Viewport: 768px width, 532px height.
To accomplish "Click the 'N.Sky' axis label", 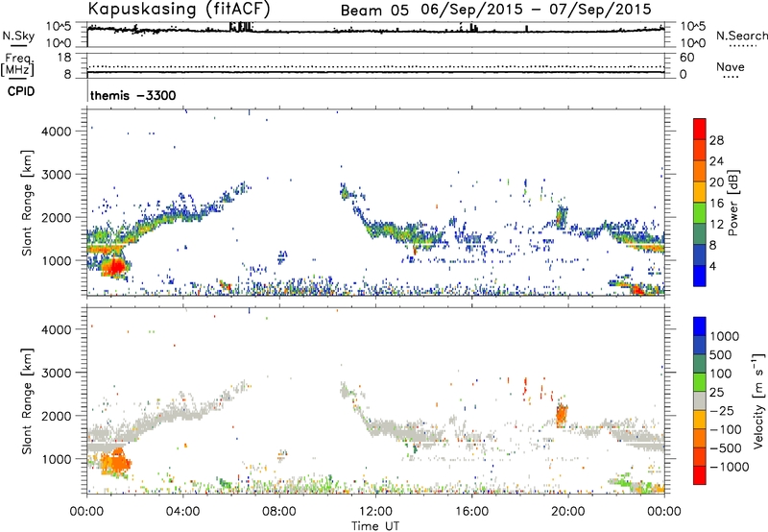I will tap(18, 36).
